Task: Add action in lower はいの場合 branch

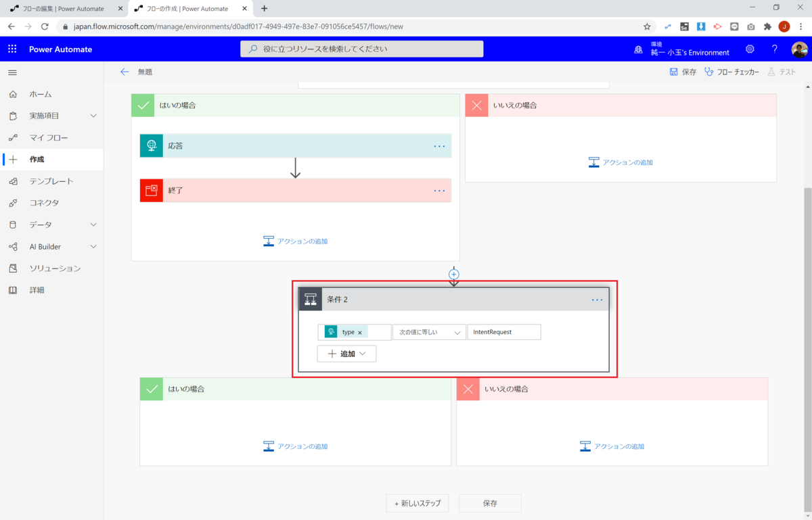Action: 295,446
